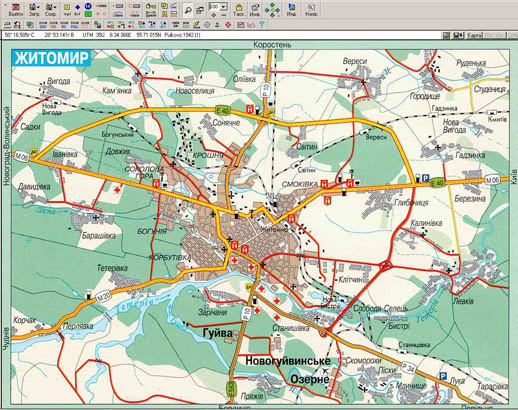The width and height of the screenshot is (518, 410).
Task: Click the Гуйва label on the map
Action: (x=218, y=333)
